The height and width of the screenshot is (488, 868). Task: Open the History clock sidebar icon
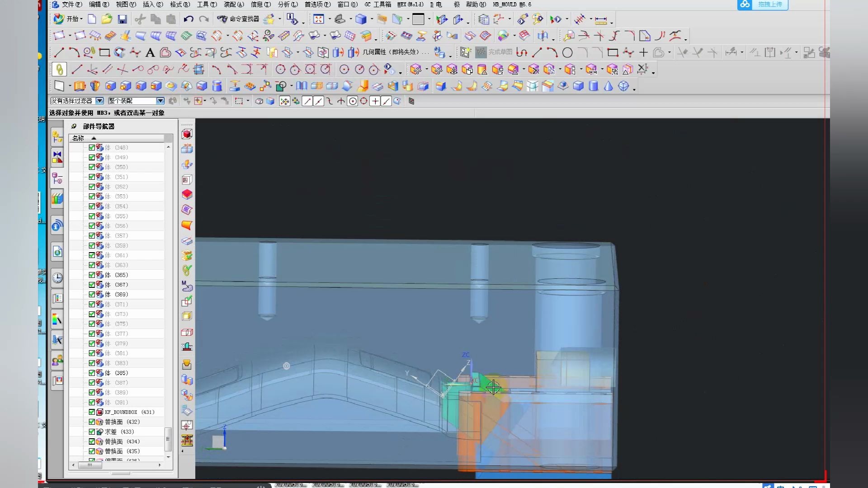click(57, 277)
